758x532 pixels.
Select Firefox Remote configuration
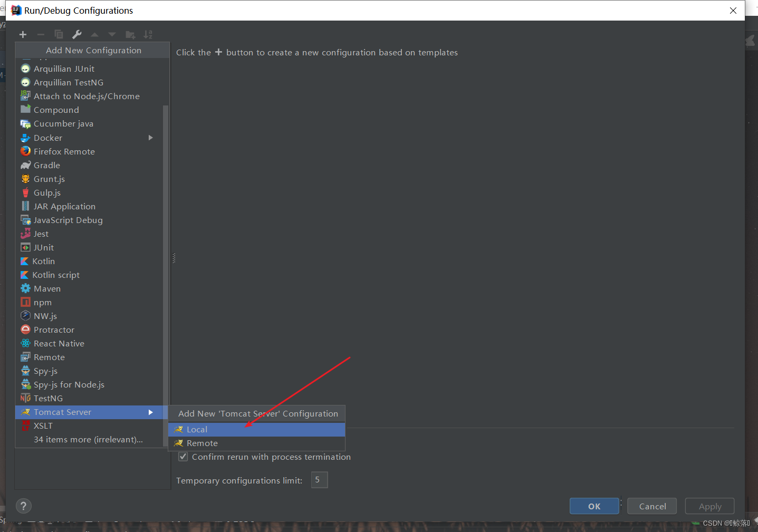(89, 151)
